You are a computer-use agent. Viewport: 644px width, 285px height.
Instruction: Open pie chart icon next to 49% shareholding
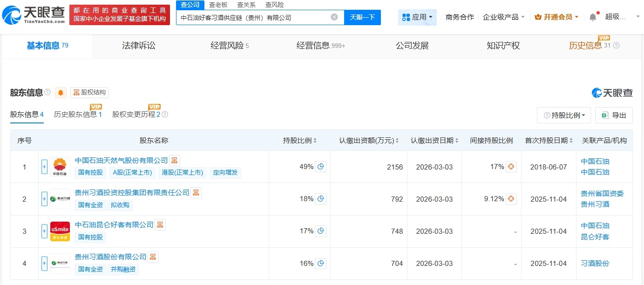[320, 166]
